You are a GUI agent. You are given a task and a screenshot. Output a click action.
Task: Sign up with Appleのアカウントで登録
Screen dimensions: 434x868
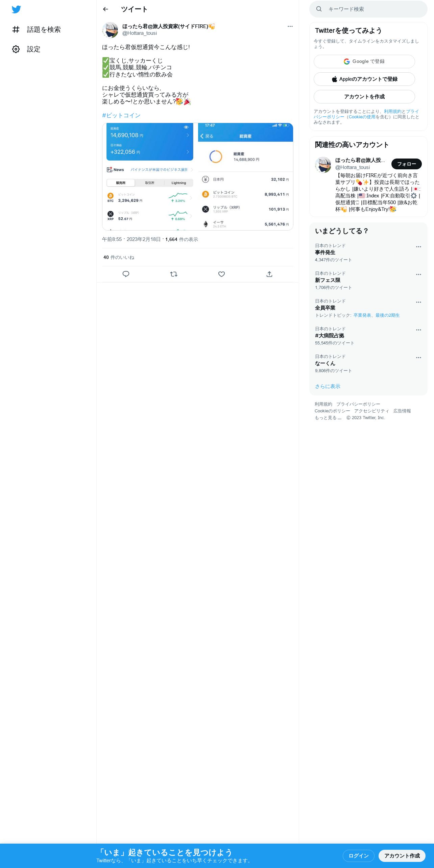point(364,79)
